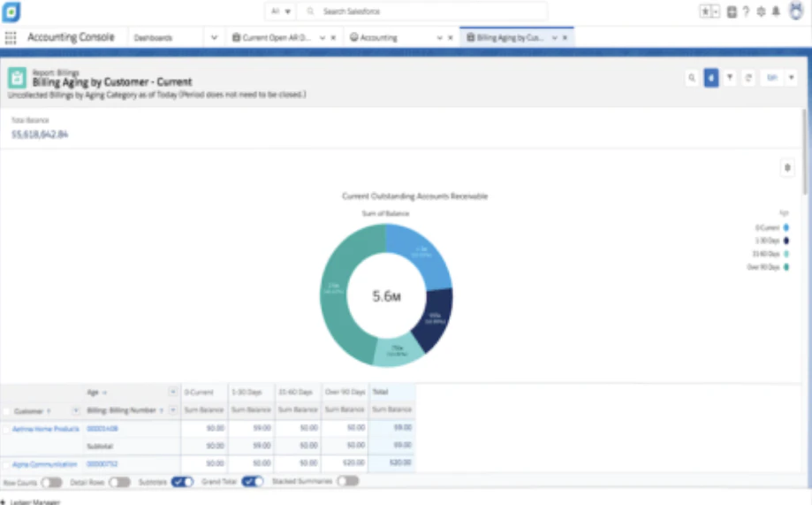Image resolution: width=812 pixels, height=505 pixels.
Task: Click the Over 90 Days column header
Action: [345, 392]
